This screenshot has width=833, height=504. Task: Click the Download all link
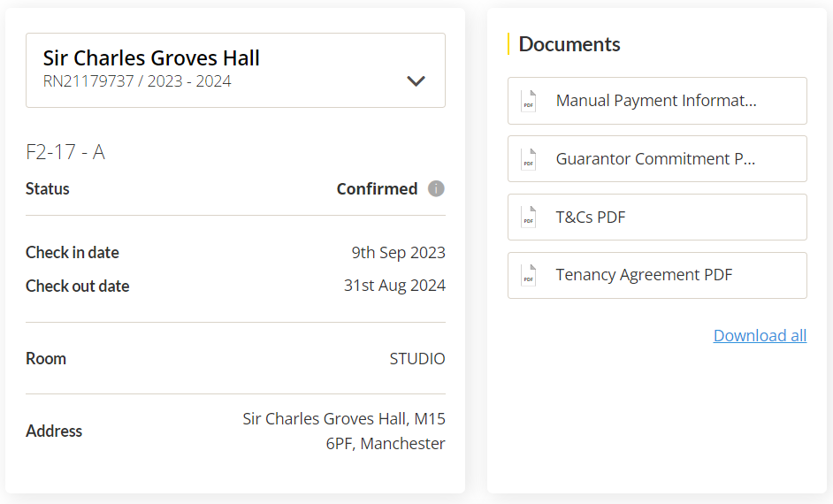760,336
